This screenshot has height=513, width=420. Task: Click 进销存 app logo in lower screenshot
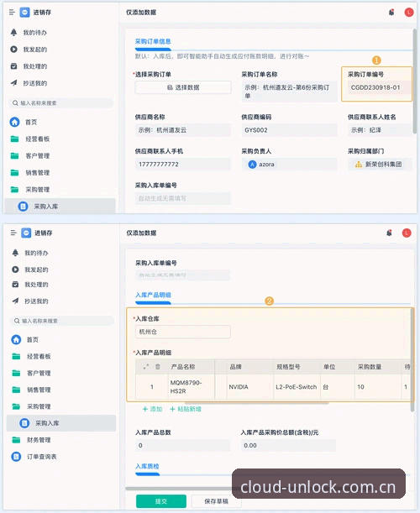coord(26,233)
